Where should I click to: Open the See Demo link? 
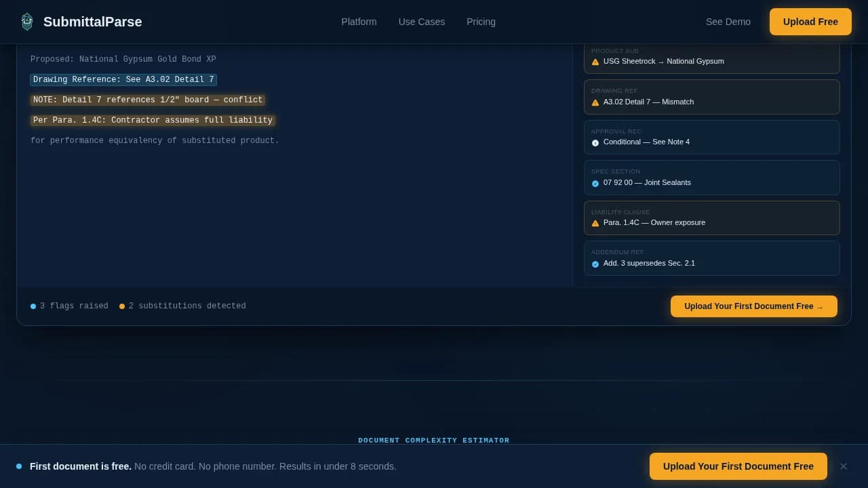click(x=728, y=22)
